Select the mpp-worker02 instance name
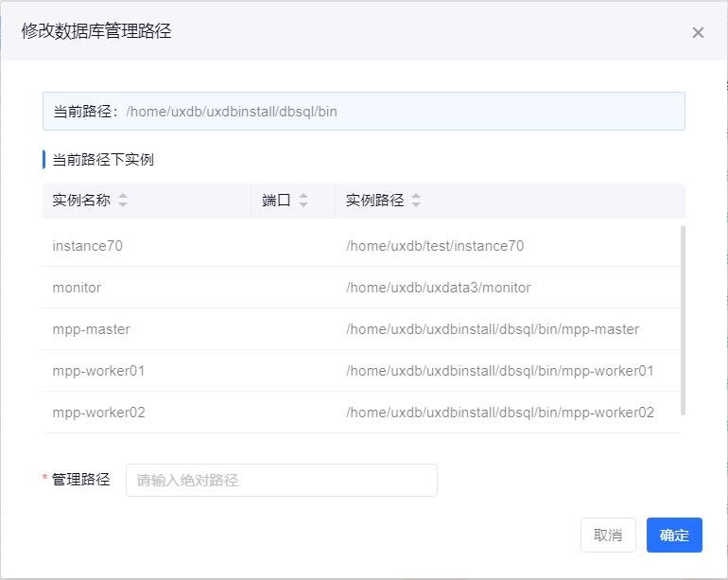The image size is (728, 580). [99, 413]
